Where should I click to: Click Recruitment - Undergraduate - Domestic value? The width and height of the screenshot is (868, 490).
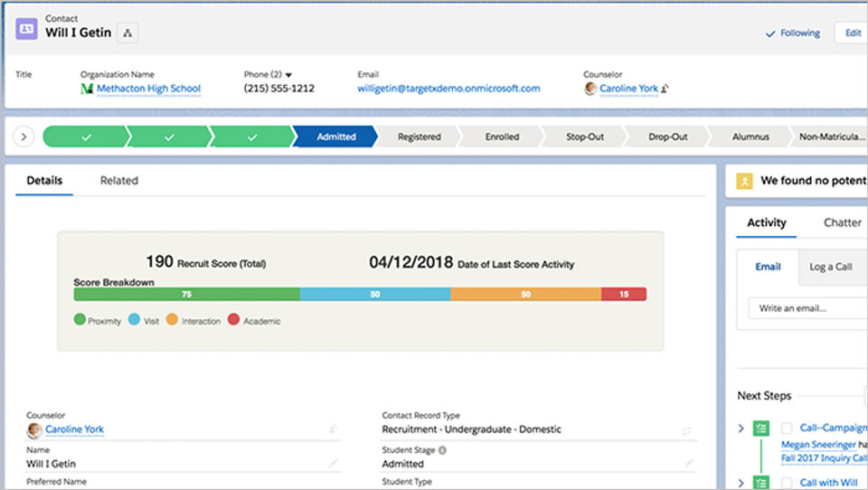(472, 429)
